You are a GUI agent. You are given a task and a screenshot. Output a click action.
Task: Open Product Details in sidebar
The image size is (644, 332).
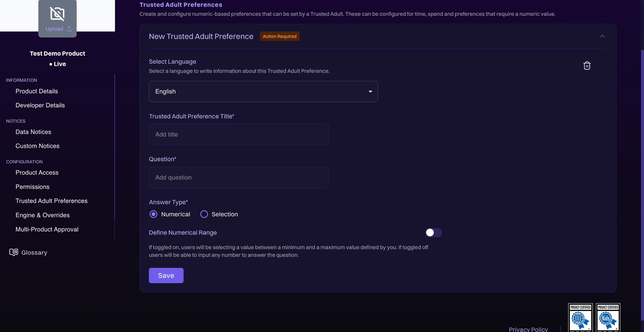pyautogui.click(x=37, y=91)
